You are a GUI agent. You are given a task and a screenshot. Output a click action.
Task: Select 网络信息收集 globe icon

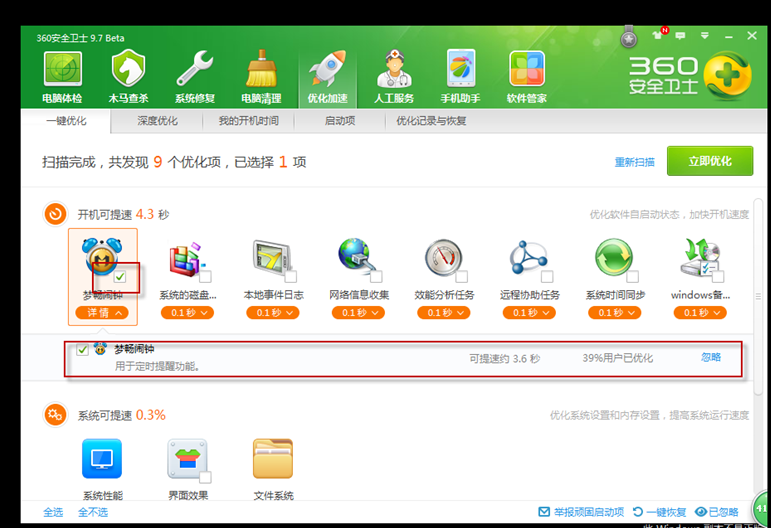coord(357,257)
